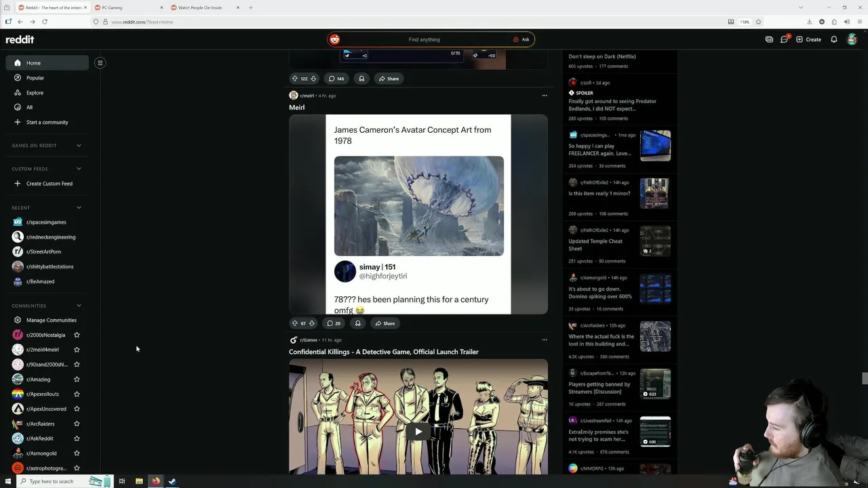Open comments on the Meirl post (20)
868x488 pixels.
click(x=334, y=323)
